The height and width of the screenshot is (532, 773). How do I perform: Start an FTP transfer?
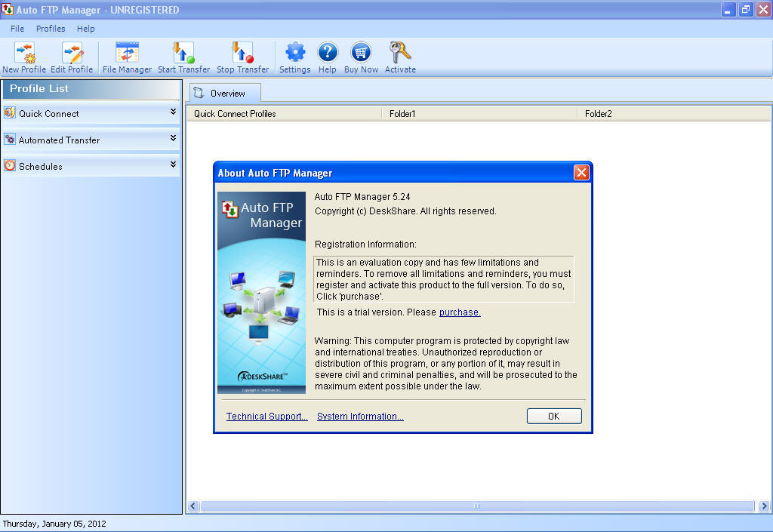click(x=183, y=56)
